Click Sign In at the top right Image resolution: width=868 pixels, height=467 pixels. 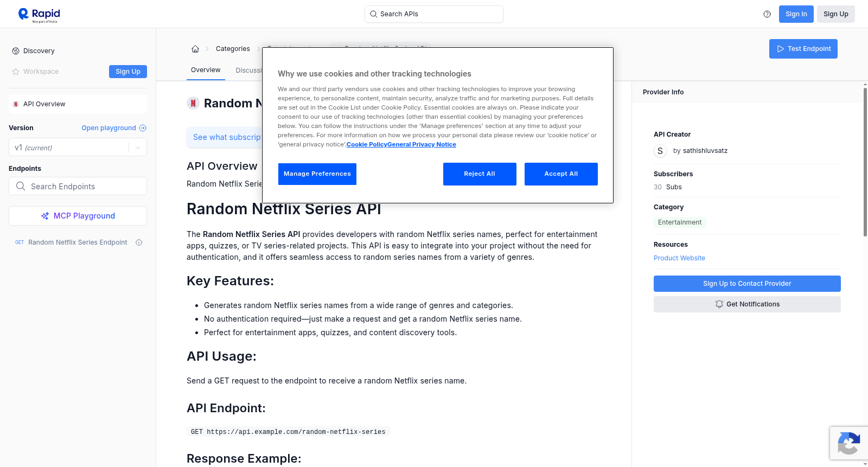796,14
